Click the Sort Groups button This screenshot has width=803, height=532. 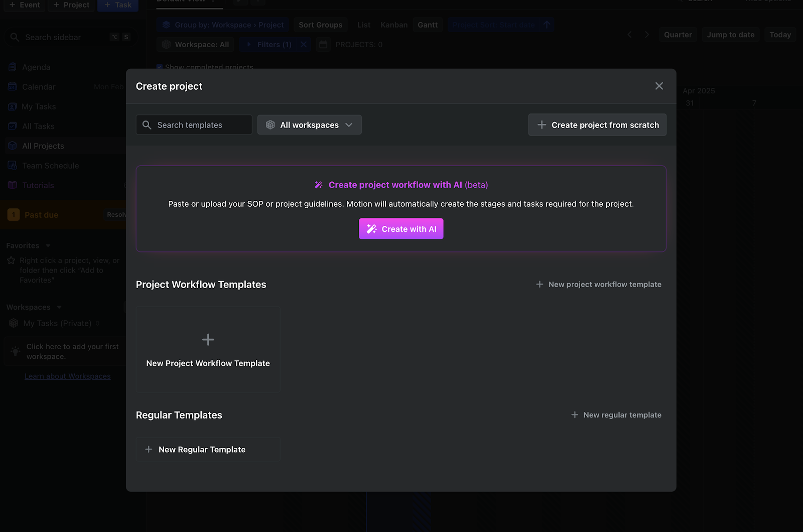tap(321, 25)
